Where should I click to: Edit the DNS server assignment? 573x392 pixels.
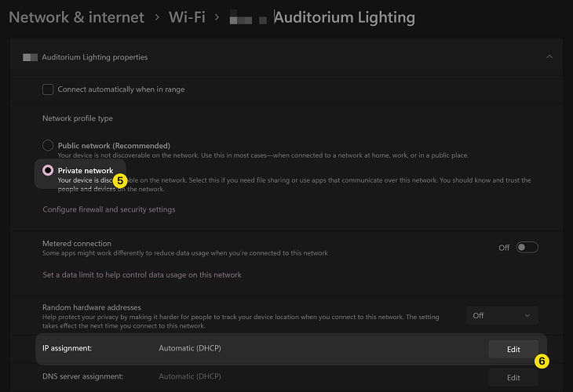coord(513,377)
